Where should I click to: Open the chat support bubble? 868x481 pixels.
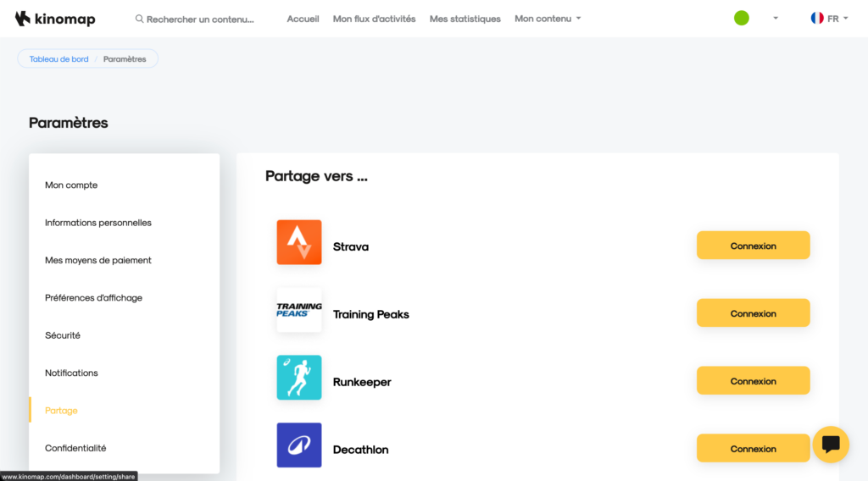pyautogui.click(x=831, y=445)
